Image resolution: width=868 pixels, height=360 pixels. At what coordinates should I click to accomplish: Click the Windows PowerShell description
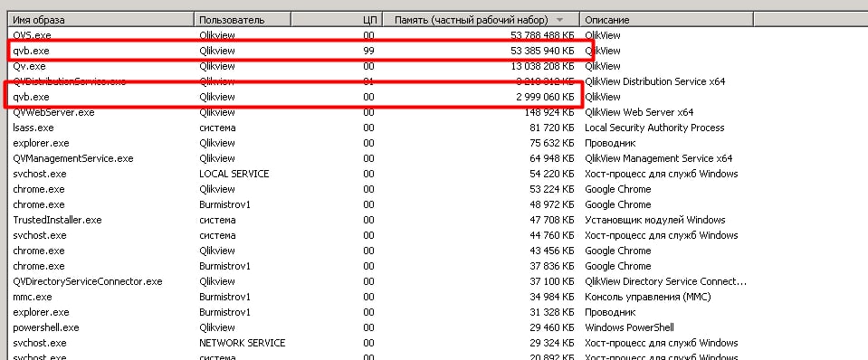pyautogui.click(x=629, y=327)
